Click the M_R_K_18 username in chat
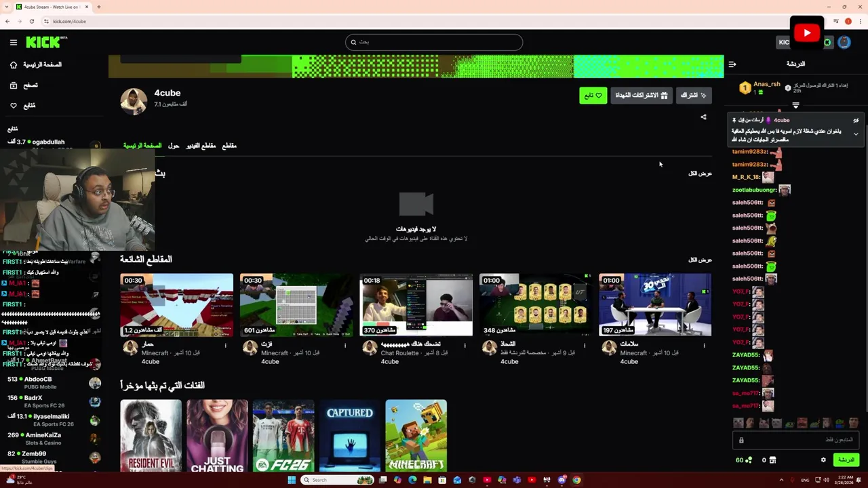 click(746, 178)
